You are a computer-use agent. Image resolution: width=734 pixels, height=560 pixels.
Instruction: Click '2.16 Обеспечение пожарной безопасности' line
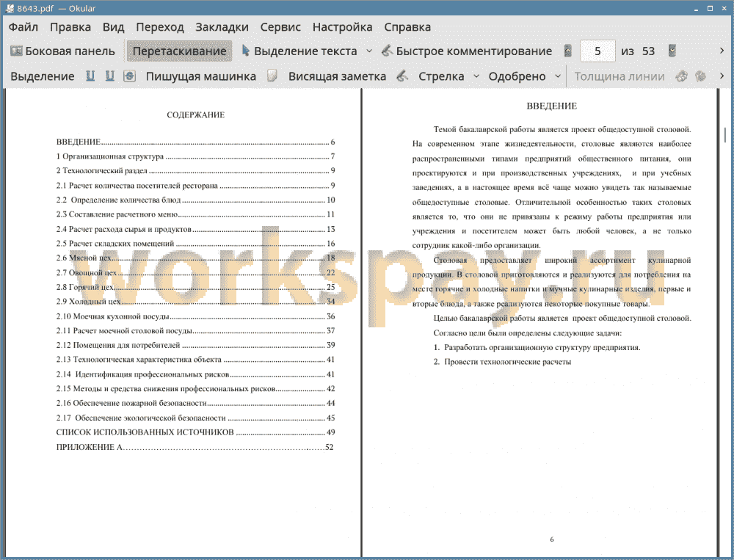coord(195,403)
